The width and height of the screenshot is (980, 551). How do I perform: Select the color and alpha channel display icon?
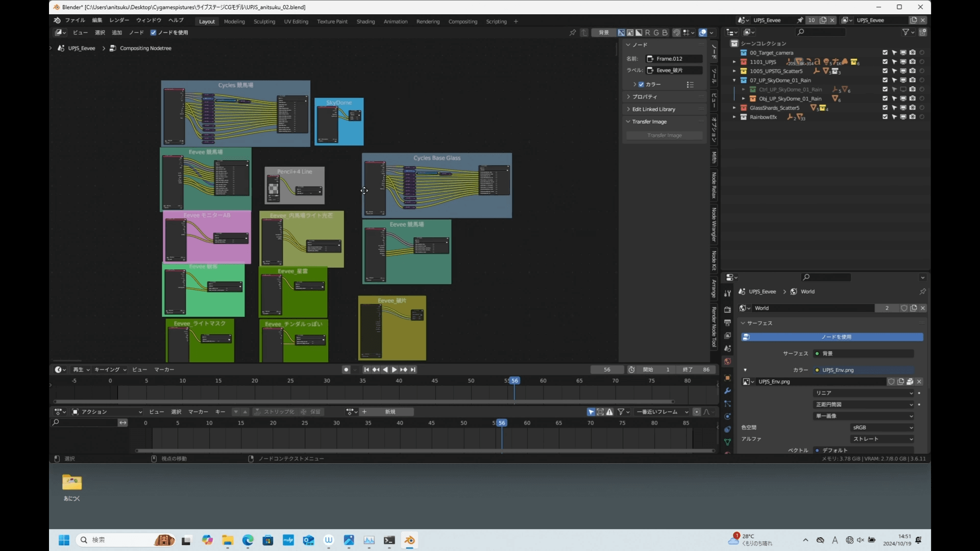pos(621,33)
